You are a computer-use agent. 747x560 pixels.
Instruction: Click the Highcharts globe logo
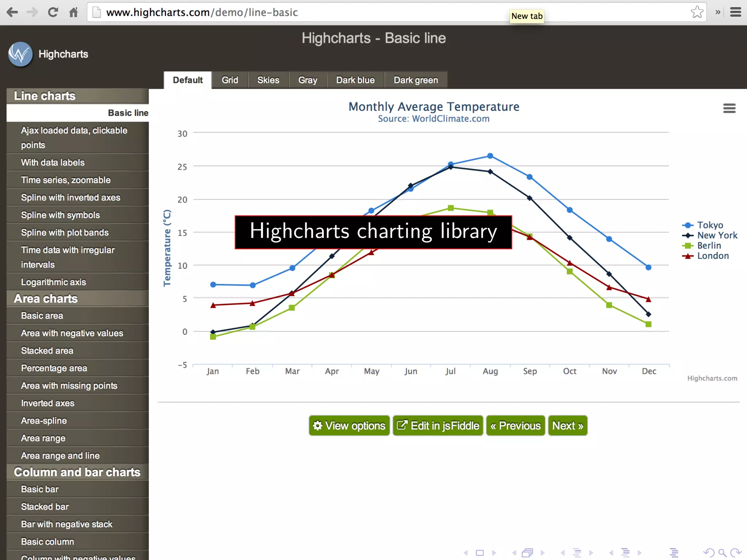click(x=20, y=54)
